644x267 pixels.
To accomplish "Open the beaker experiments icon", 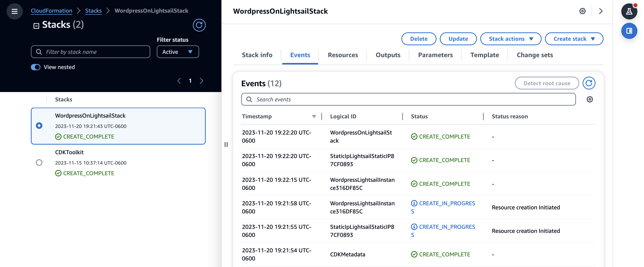I will pos(629,11).
